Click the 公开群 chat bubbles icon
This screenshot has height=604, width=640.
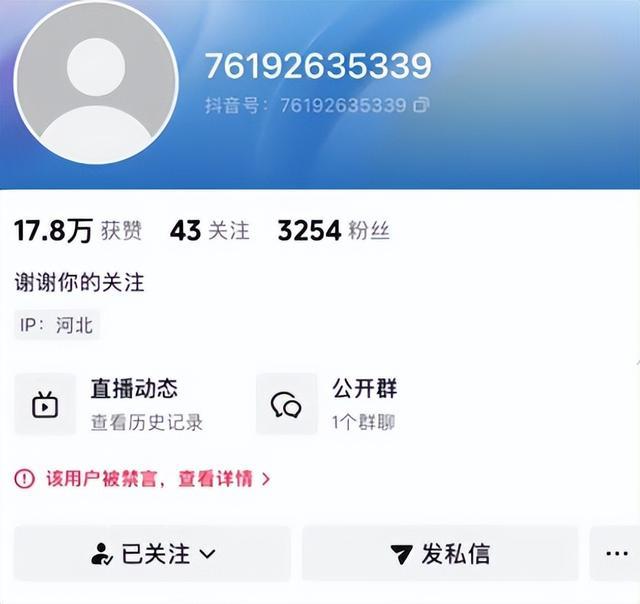point(286,404)
